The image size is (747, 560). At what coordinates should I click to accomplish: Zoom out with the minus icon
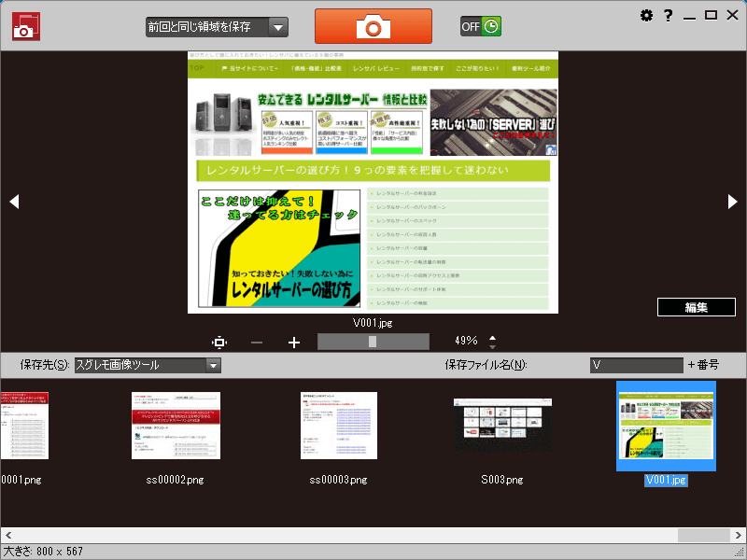[257, 343]
